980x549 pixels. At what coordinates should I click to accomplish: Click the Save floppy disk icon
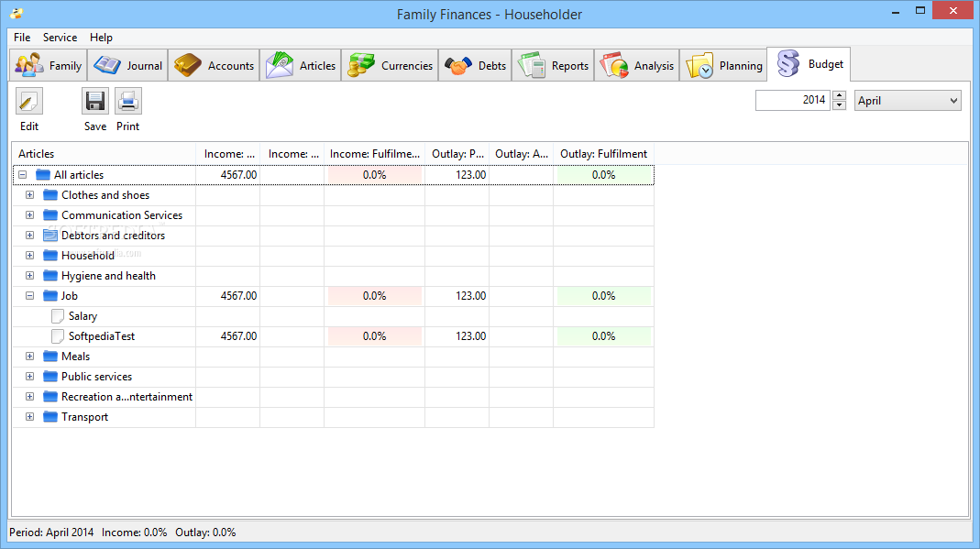(x=95, y=101)
